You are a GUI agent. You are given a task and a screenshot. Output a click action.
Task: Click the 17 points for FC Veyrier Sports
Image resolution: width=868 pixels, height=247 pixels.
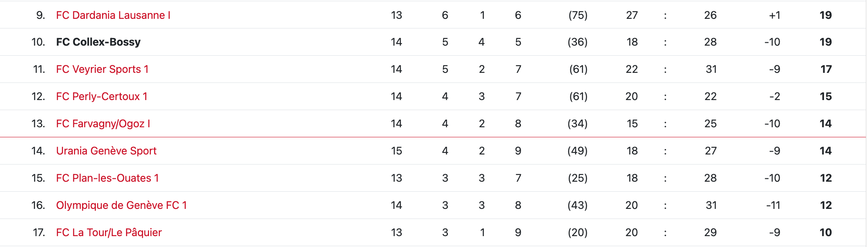[x=826, y=69]
